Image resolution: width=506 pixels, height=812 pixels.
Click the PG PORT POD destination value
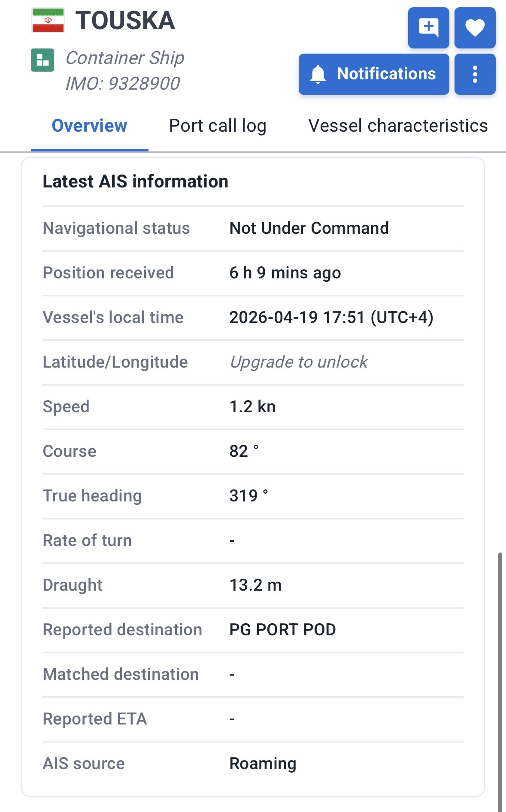(282, 630)
